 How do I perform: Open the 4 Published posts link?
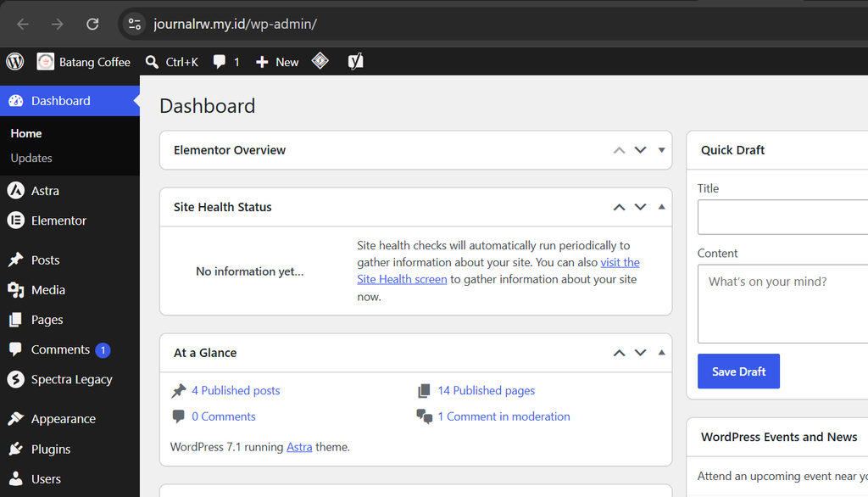tap(236, 391)
